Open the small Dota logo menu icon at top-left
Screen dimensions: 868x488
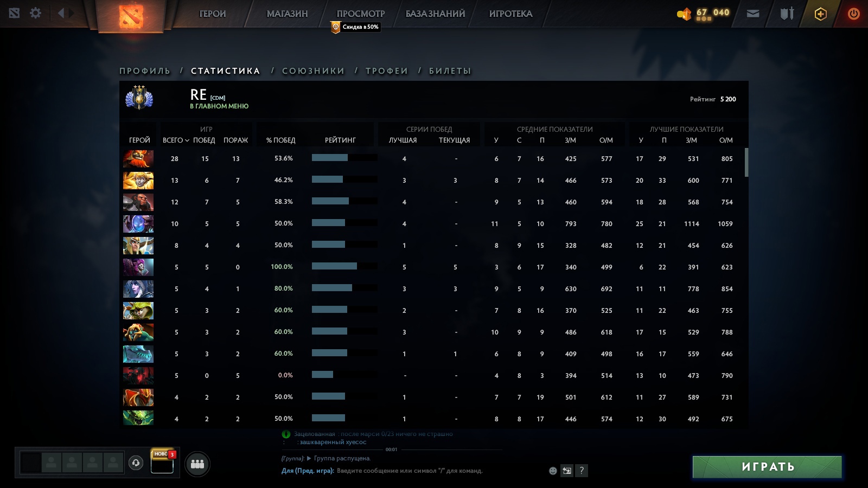(14, 13)
